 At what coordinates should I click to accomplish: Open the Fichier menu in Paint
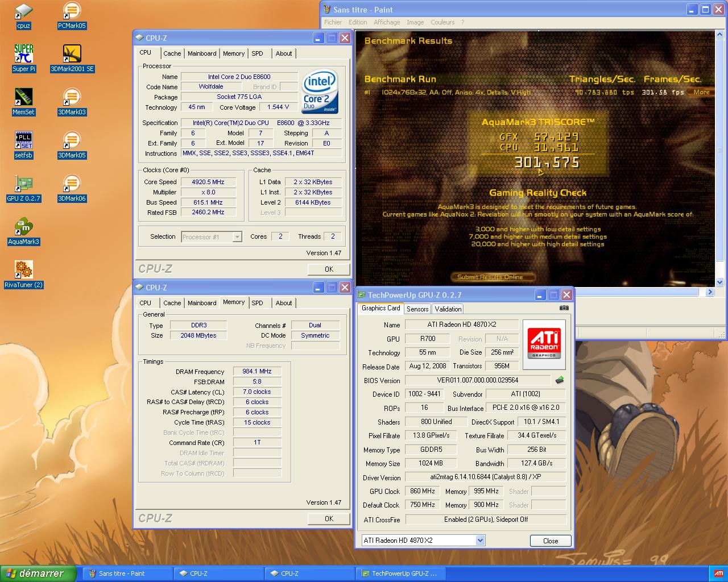point(333,22)
